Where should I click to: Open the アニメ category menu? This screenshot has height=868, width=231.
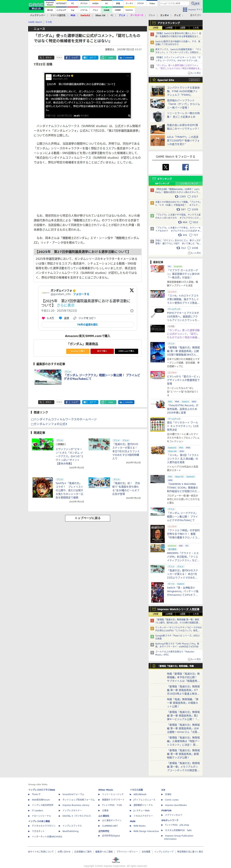122,15
